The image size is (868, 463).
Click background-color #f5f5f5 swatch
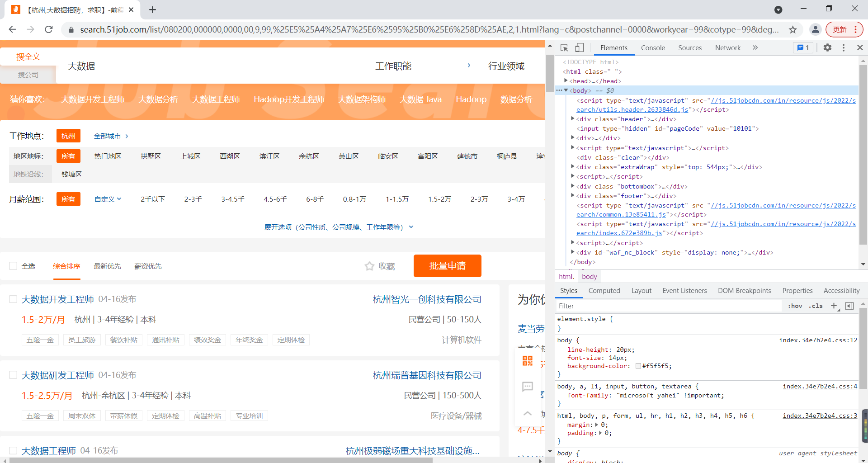638,366
